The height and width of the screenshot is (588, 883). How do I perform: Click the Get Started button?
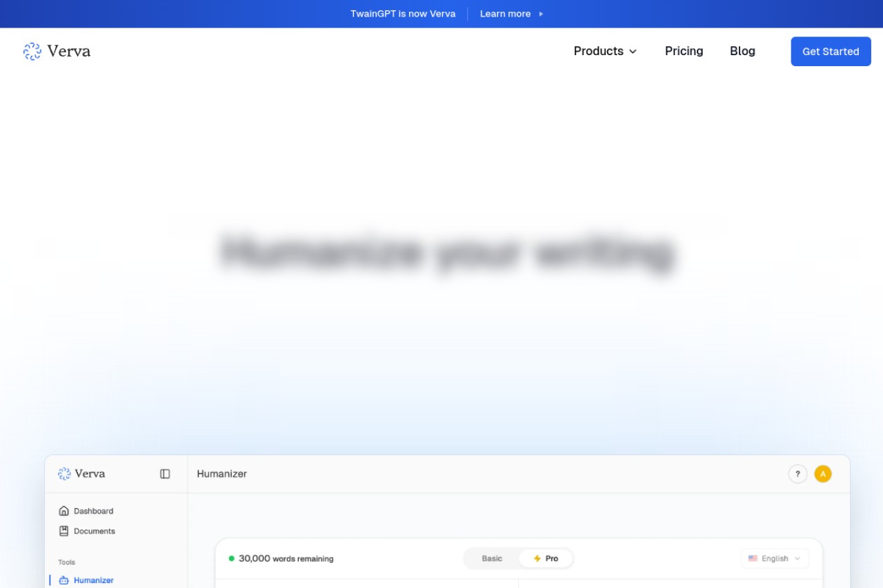[x=831, y=51]
